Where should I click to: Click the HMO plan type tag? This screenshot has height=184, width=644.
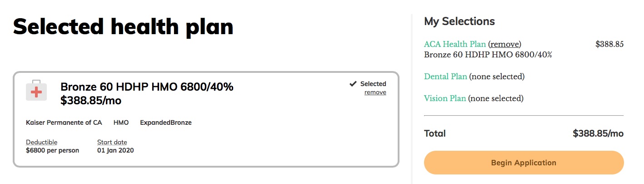[121, 123]
